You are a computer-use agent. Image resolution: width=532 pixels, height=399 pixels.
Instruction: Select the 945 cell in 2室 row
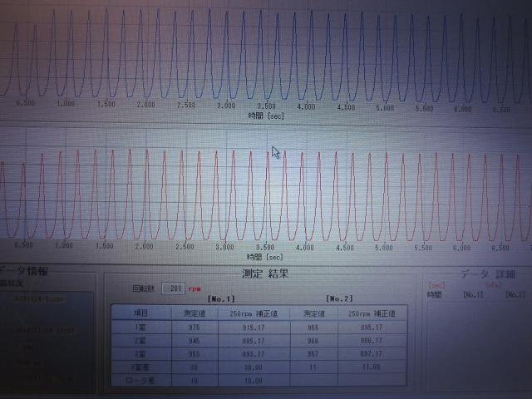(x=195, y=341)
